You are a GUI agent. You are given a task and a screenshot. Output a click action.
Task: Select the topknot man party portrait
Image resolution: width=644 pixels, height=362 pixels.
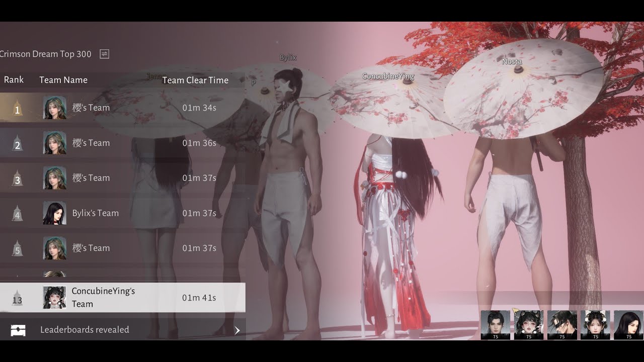point(496,325)
